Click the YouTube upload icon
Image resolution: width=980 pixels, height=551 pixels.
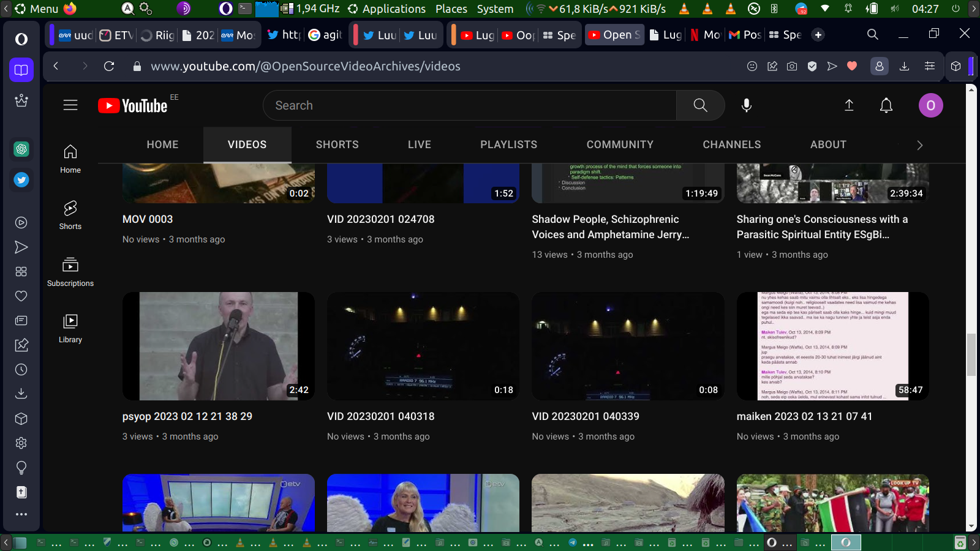tap(849, 105)
